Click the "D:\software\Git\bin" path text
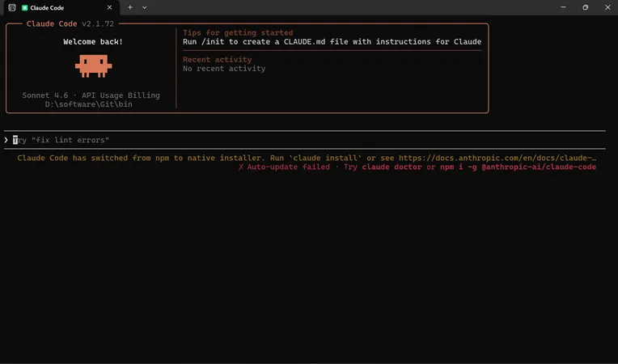Image resolution: width=618 pixels, height=364 pixels. [x=89, y=104]
